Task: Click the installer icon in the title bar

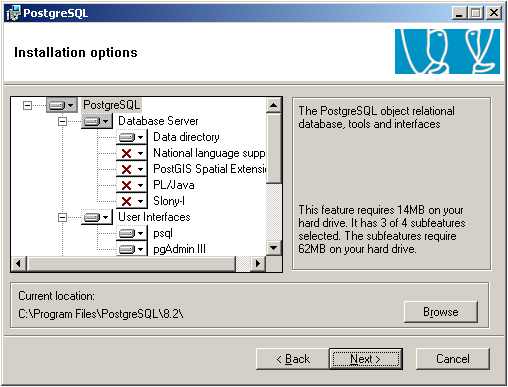Action: pyautogui.click(x=13, y=13)
